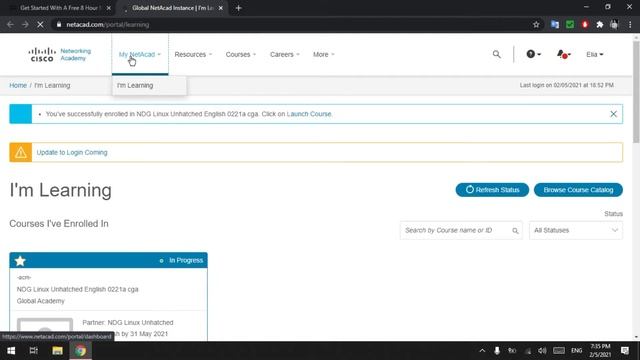Viewport: 640px width, 360px height.
Task: Expand the Resources menu
Action: (193, 54)
